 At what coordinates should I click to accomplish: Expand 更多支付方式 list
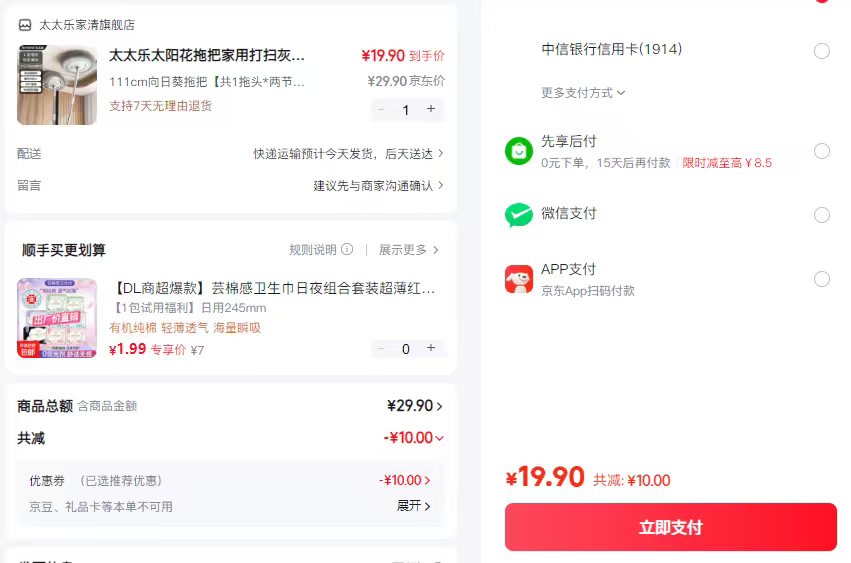pos(584,93)
